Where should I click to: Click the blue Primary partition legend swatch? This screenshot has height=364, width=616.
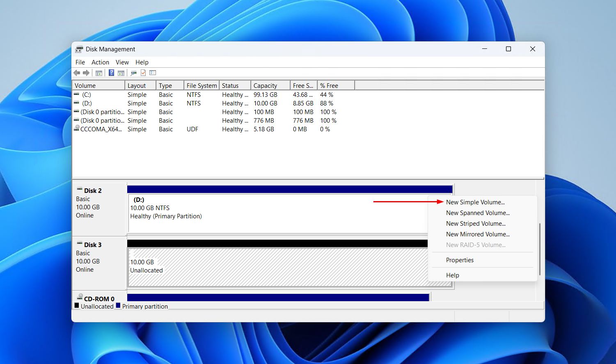[118, 305]
